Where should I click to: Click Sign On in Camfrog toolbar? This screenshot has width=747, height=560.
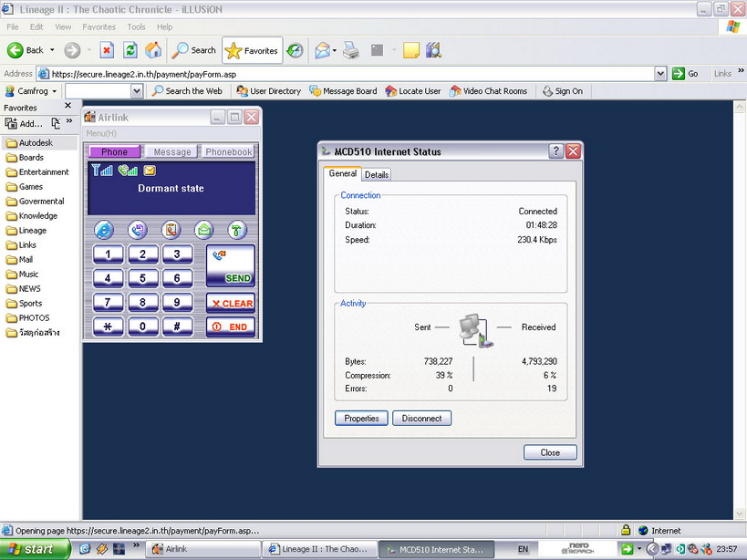(563, 91)
